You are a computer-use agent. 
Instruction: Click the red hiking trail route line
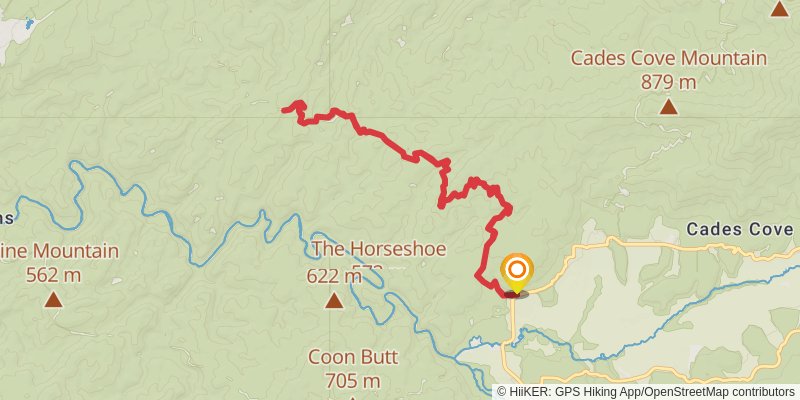coord(388,139)
